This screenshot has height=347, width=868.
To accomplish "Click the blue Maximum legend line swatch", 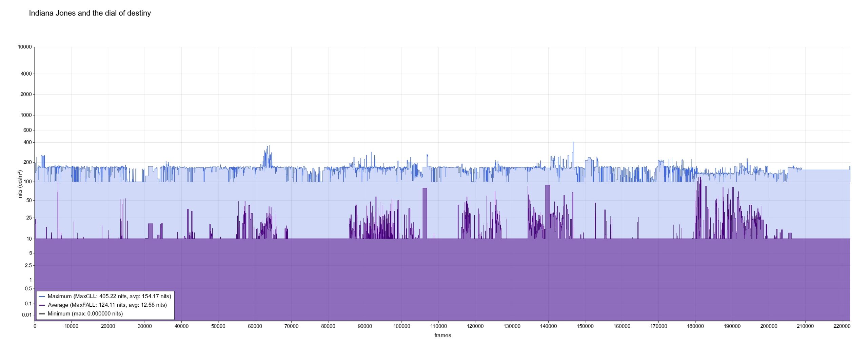I will coord(42,297).
